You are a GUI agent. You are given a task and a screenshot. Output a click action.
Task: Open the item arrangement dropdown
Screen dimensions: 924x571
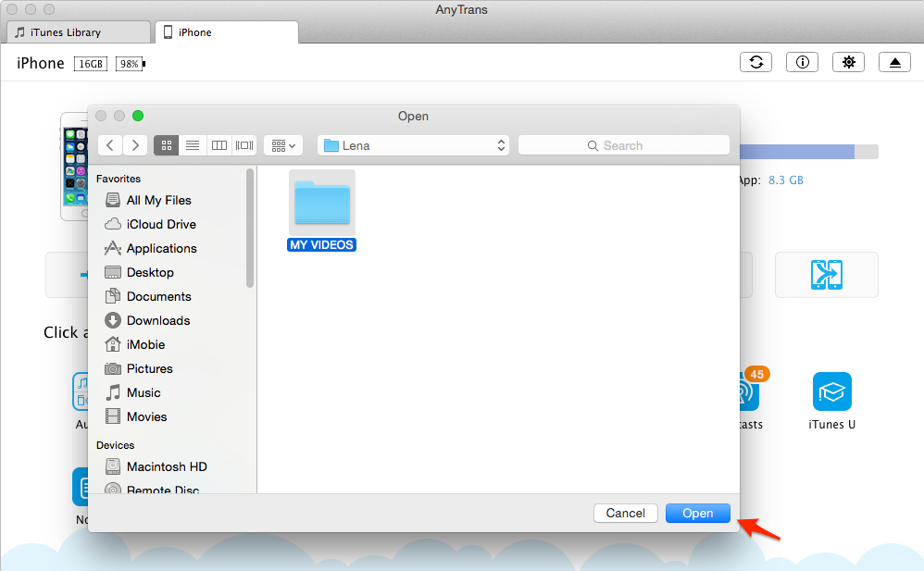pyautogui.click(x=283, y=145)
